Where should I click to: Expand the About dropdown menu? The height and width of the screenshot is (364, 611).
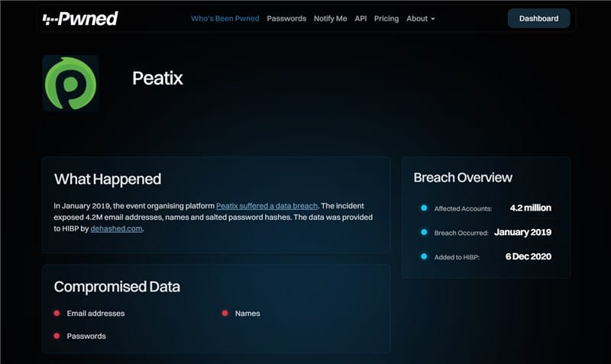[x=420, y=18]
